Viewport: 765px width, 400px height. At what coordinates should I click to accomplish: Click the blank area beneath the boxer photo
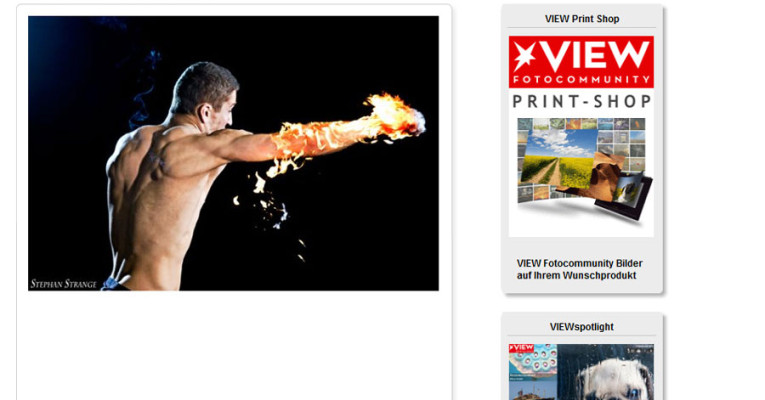point(234,346)
